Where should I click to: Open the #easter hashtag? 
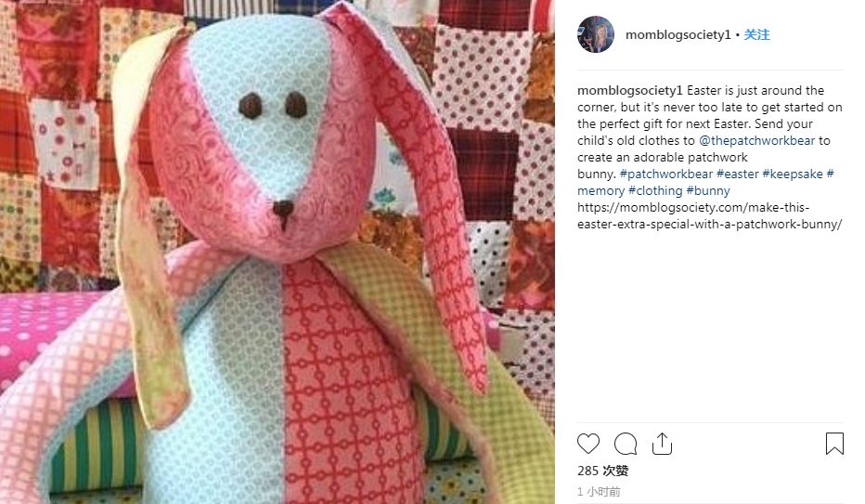click(738, 174)
